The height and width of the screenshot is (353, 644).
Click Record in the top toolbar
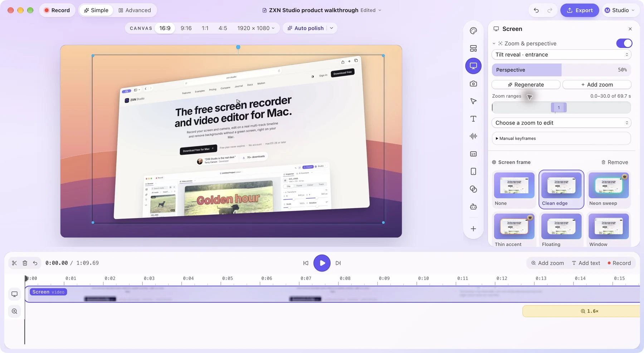pos(57,10)
